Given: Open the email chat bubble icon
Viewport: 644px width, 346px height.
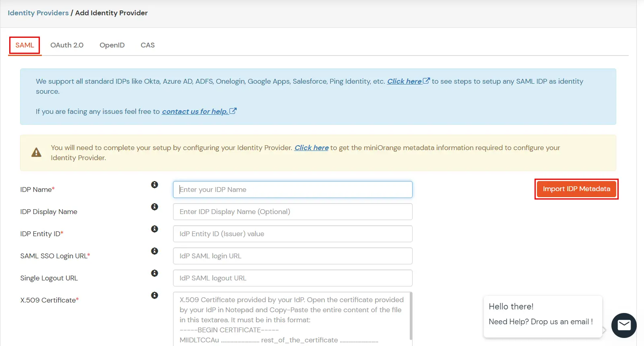Looking at the screenshot, I should [624, 325].
